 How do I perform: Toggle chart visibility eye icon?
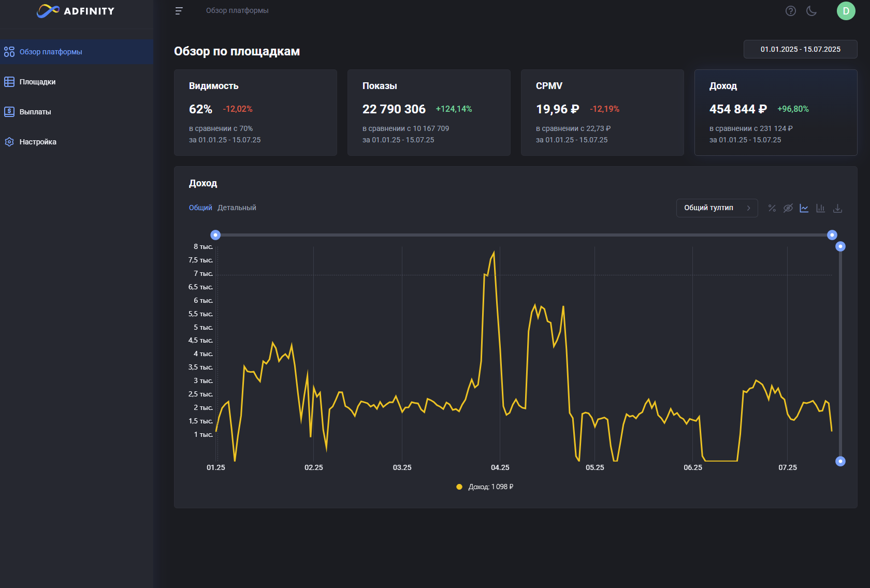(x=788, y=208)
